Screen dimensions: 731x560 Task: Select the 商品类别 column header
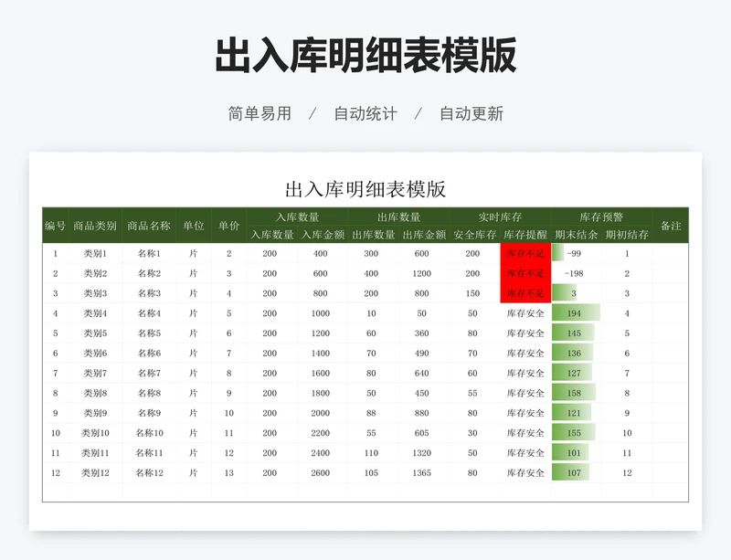[x=95, y=226]
